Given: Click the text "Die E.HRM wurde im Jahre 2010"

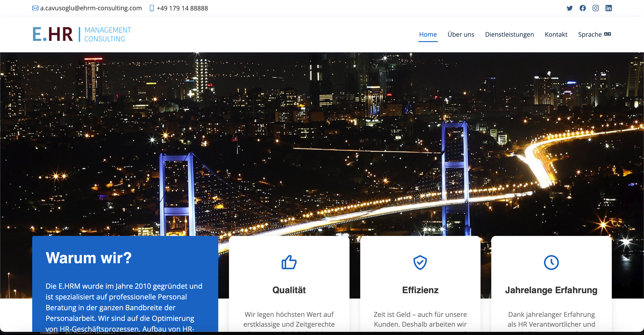Looking at the screenshot, I should tap(98, 286).
